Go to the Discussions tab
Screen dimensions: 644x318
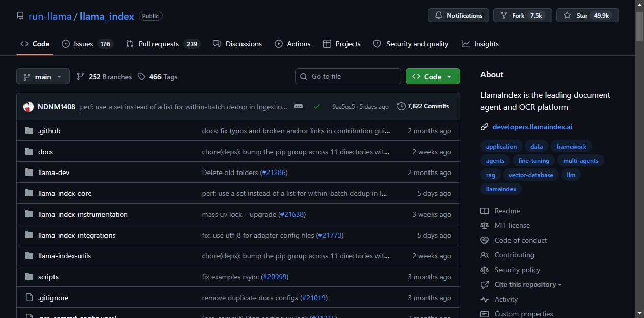click(x=237, y=44)
